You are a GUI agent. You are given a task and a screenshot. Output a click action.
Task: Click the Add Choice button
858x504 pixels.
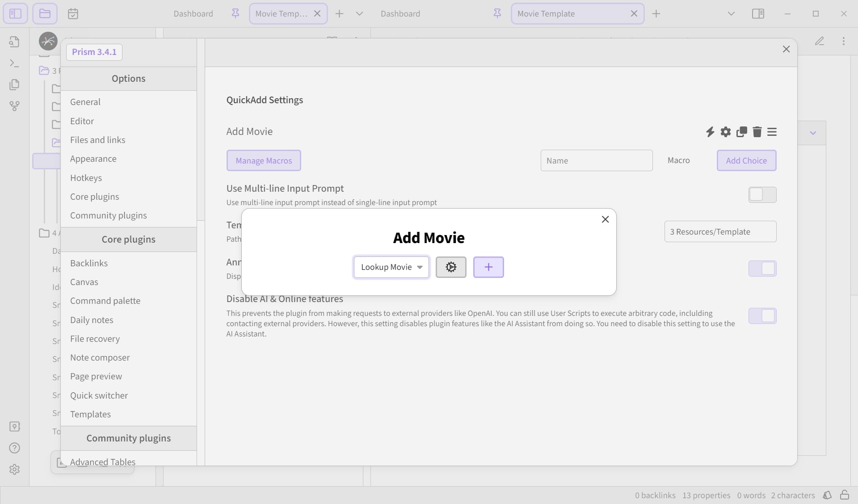746,160
